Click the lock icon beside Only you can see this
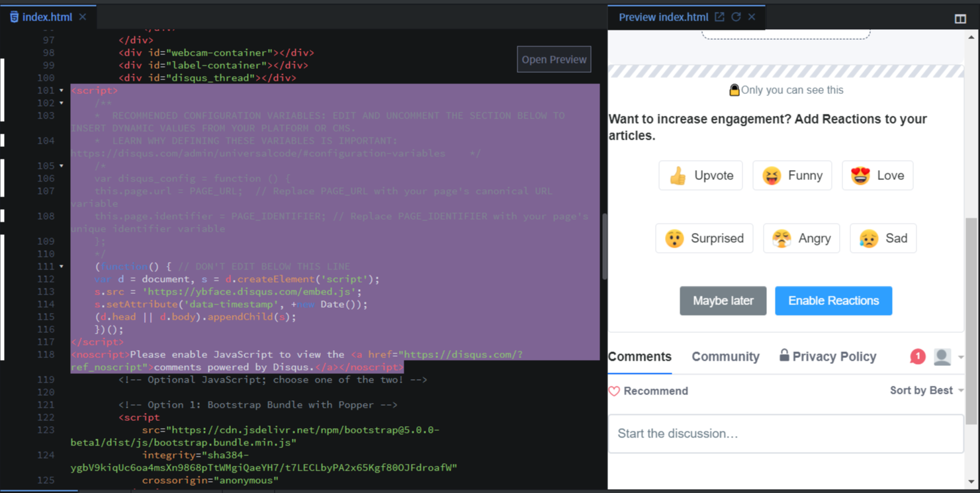 pyautogui.click(x=734, y=90)
